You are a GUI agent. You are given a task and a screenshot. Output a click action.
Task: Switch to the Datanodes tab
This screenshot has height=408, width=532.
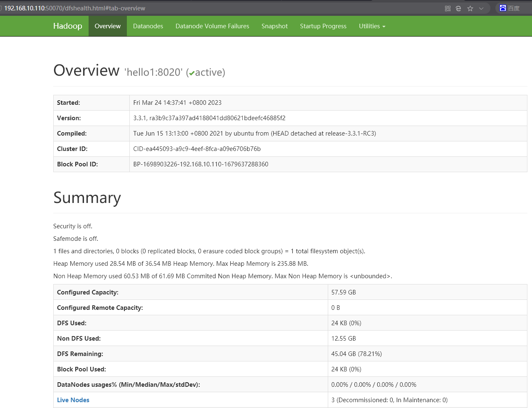click(x=148, y=26)
